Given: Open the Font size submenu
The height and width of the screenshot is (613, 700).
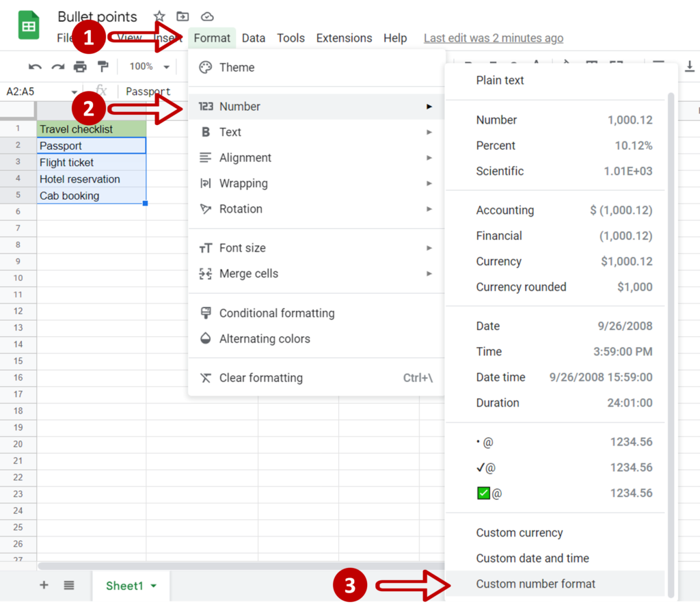Looking at the screenshot, I should click(x=317, y=248).
